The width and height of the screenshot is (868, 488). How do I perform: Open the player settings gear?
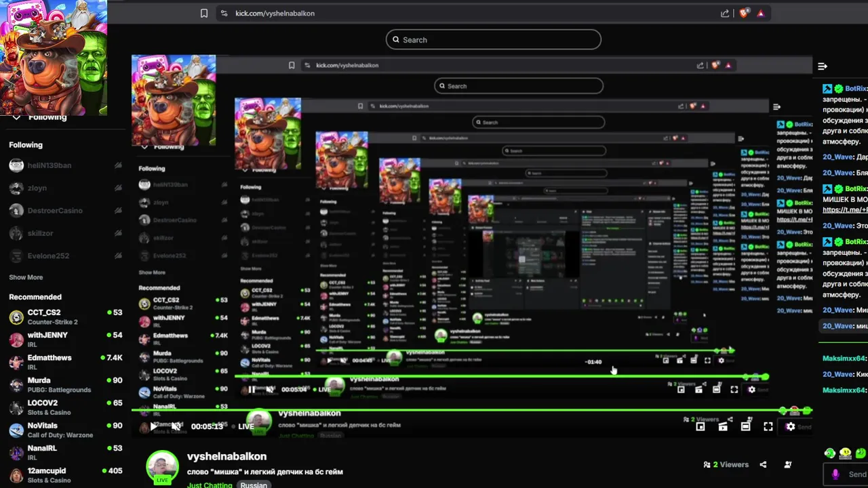(790, 426)
